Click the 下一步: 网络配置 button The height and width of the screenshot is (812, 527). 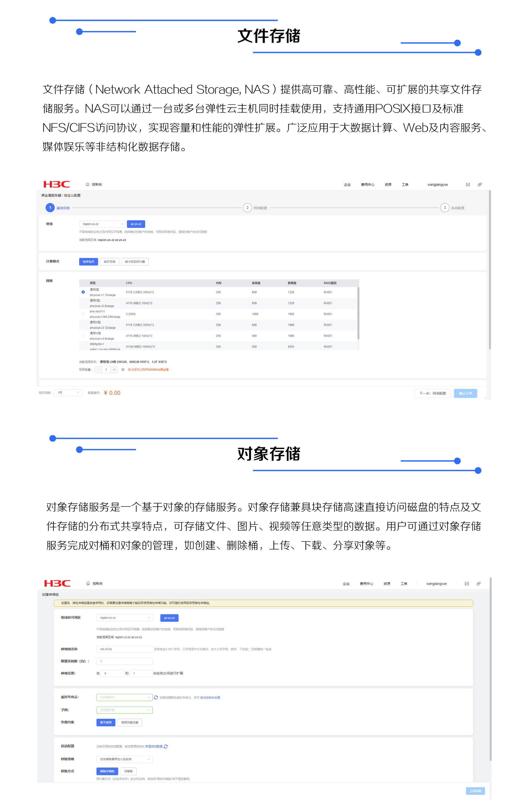(432, 394)
